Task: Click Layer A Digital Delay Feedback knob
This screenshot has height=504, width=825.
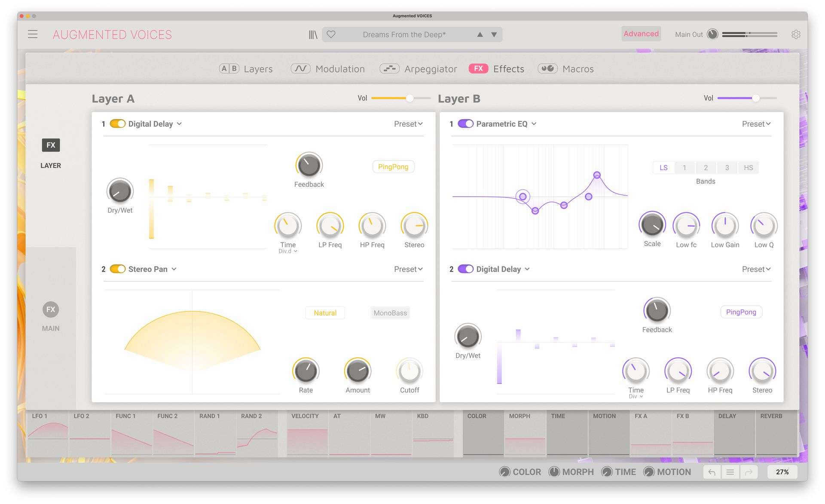Action: tap(309, 165)
